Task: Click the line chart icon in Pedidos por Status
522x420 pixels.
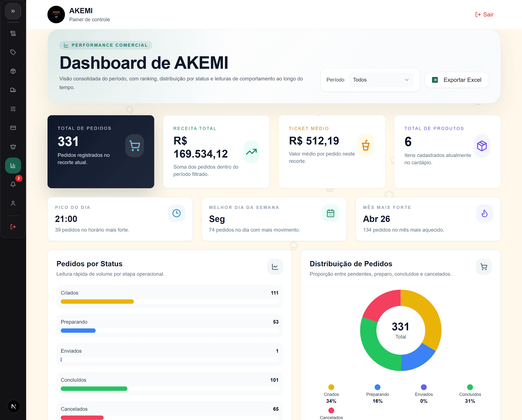Action: [275, 267]
